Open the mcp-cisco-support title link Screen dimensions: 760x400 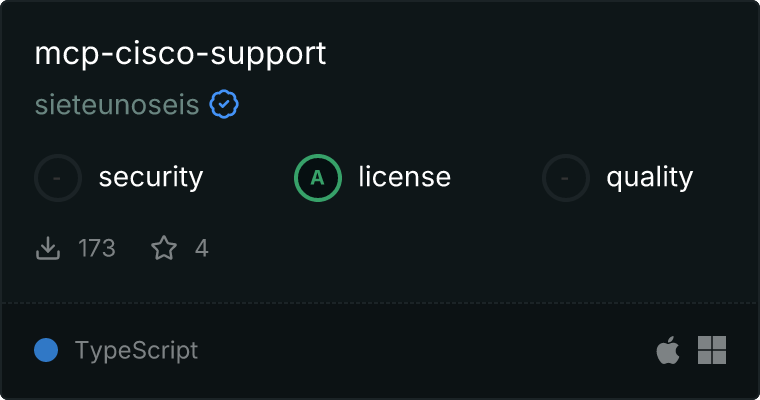pos(180,54)
